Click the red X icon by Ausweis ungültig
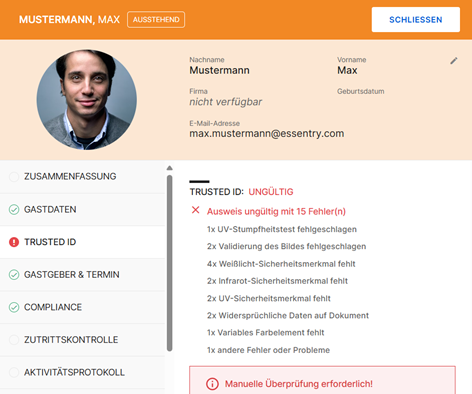Viewport: 472px width, 394px height. (196, 210)
